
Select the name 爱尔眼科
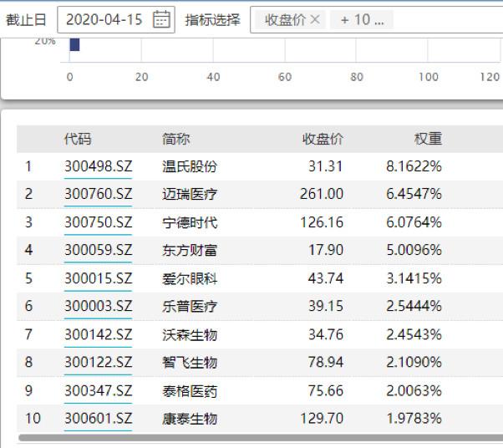[x=190, y=278]
